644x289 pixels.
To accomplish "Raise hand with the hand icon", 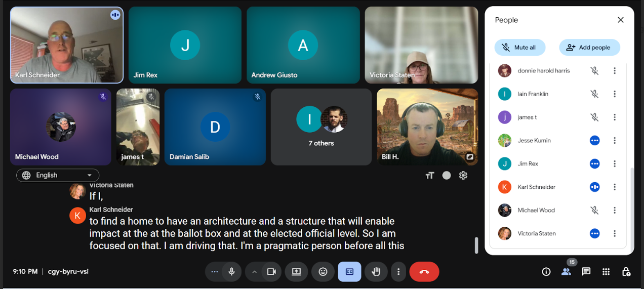I will (x=376, y=272).
